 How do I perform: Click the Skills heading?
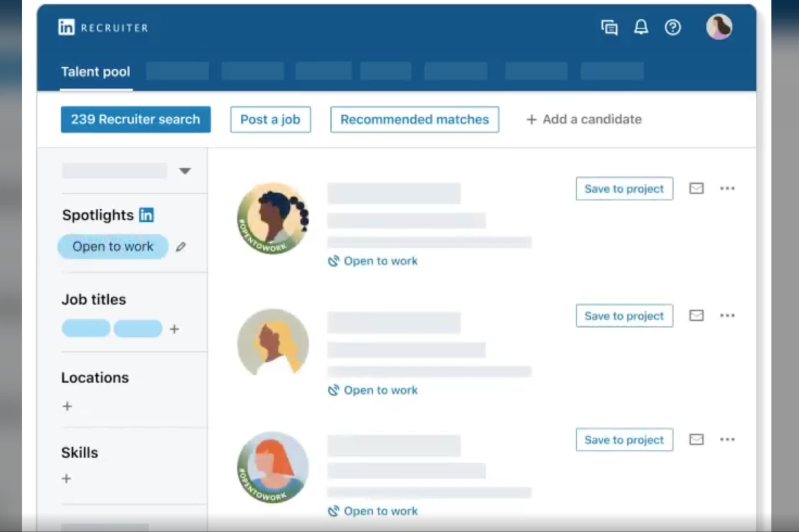coord(80,453)
